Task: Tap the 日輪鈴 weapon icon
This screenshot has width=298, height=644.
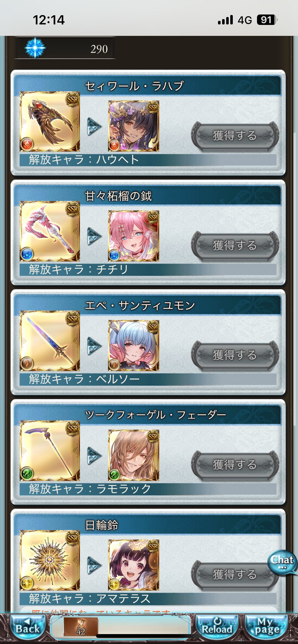Action: (x=50, y=561)
